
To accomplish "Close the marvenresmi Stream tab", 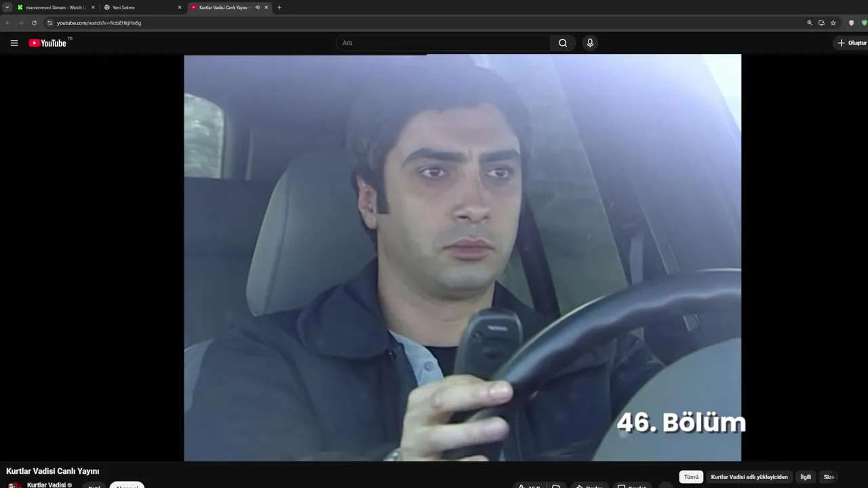I will tap(93, 7).
